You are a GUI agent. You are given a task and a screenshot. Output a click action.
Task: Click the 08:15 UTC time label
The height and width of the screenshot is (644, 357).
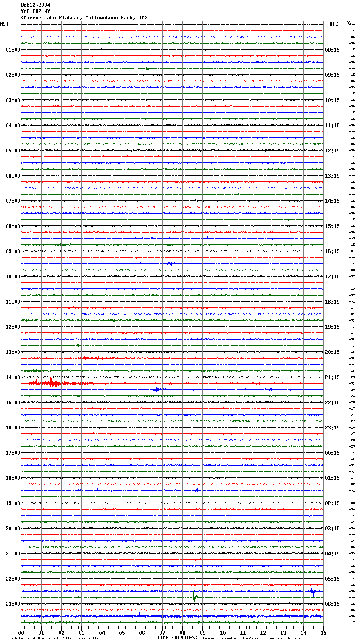coord(332,50)
